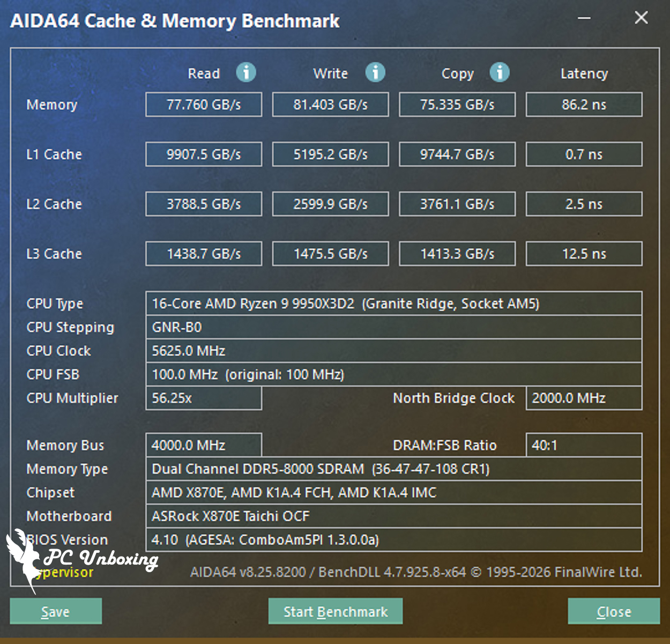The height and width of the screenshot is (644, 670).
Task: Click the L3 Cache Copy value
Action: tap(457, 254)
